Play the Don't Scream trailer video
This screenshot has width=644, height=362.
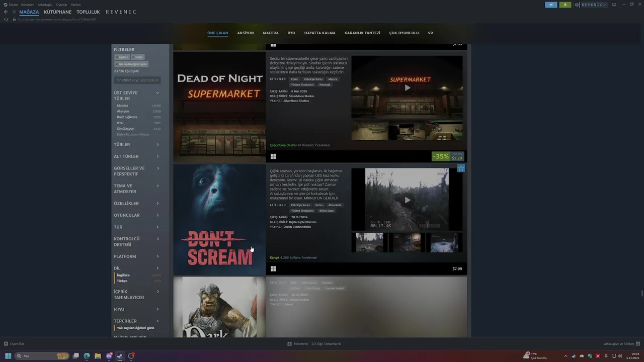tap(407, 200)
